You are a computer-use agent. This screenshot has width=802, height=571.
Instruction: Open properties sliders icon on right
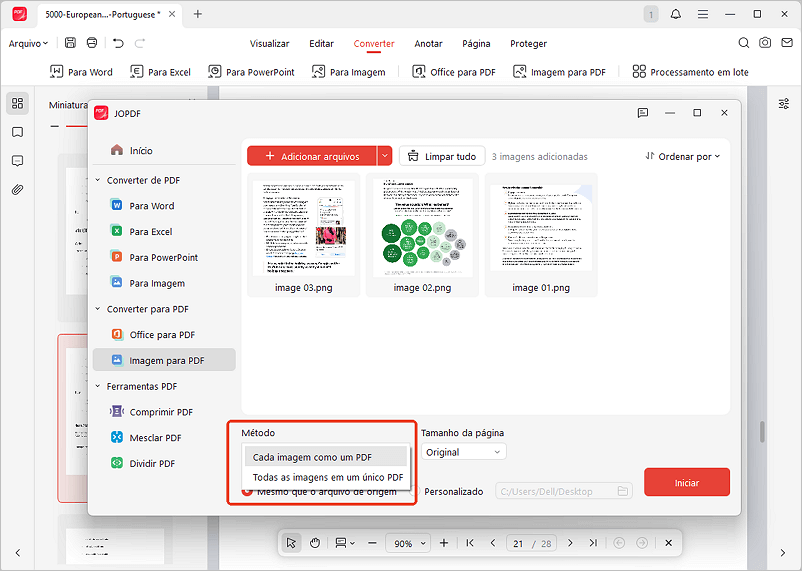point(784,104)
